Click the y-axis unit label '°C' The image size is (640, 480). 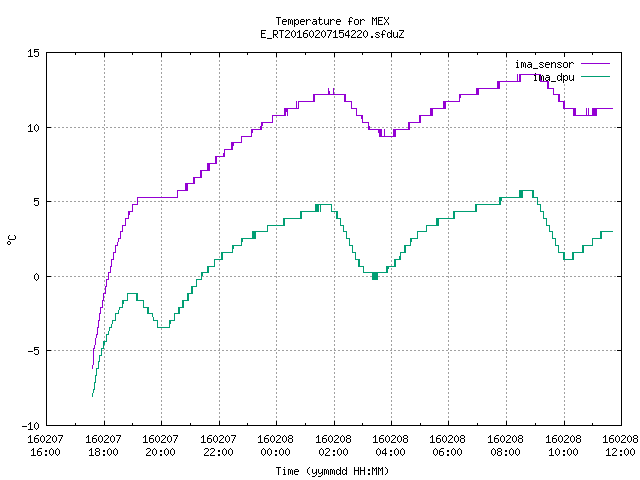click(x=11, y=240)
